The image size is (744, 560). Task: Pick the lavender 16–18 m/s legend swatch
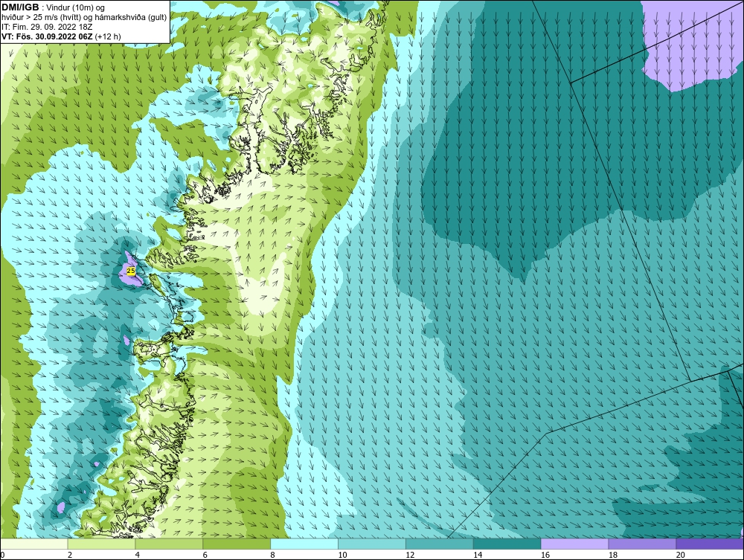point(574,544)
